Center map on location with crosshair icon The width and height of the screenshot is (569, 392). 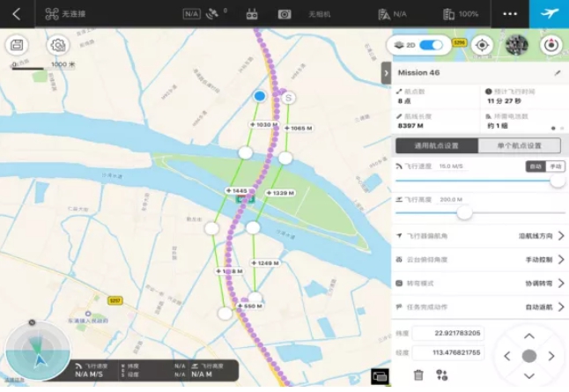[482, 45]
